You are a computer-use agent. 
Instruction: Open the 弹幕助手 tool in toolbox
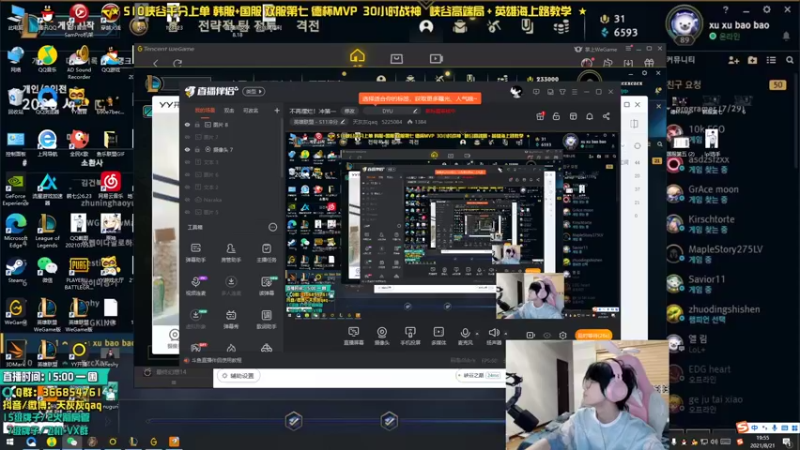tap(195, 252)
